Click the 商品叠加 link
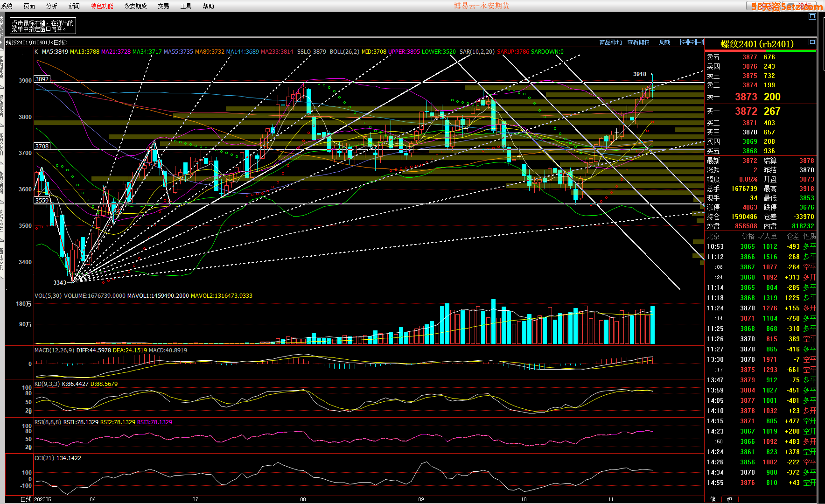825x504 pixels. (x=611, y=42)
